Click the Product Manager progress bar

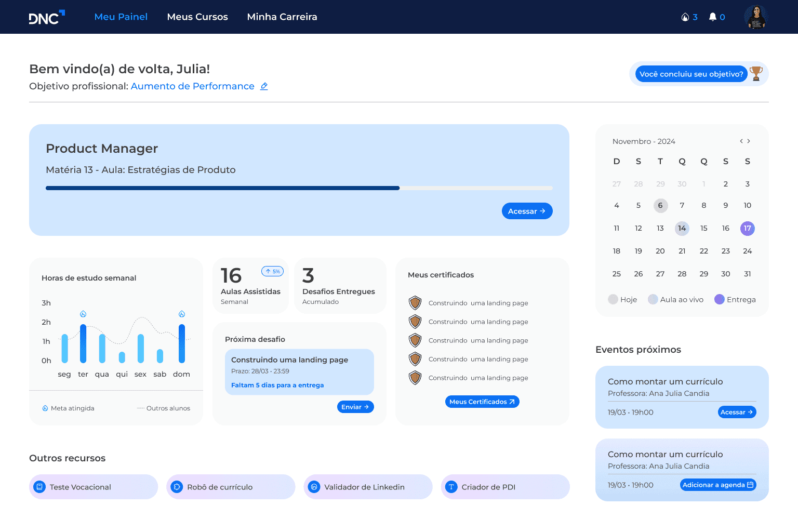299,188
